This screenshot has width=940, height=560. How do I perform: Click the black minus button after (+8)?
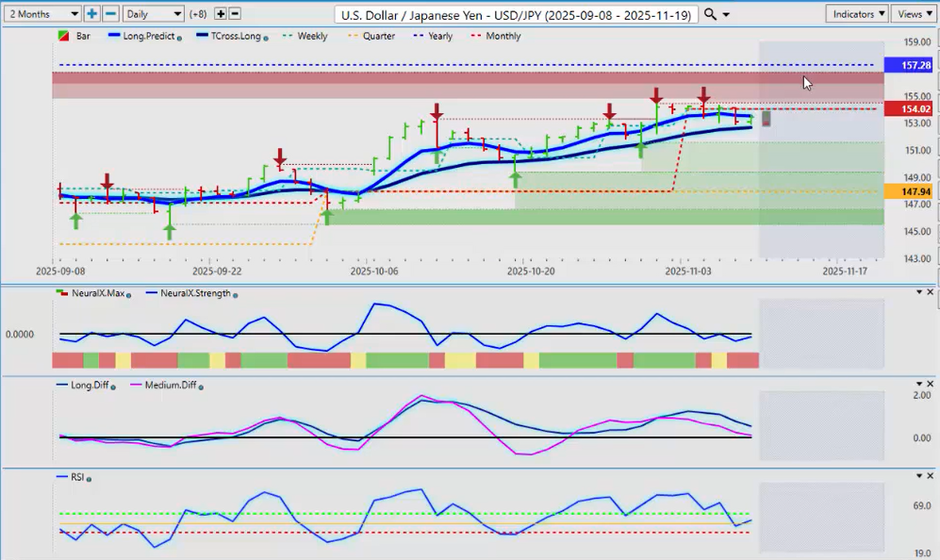click(x=235, y=14)
